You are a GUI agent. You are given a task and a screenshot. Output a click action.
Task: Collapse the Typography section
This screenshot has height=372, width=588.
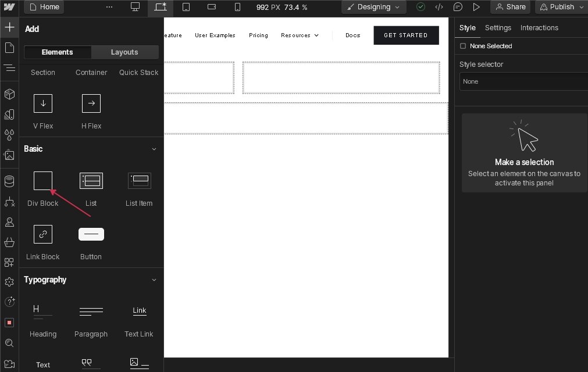click(154, 280)
